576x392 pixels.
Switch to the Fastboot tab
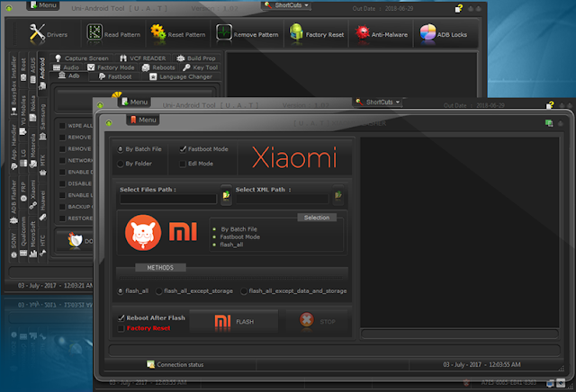pyautogui.click(x=115, y=76)
